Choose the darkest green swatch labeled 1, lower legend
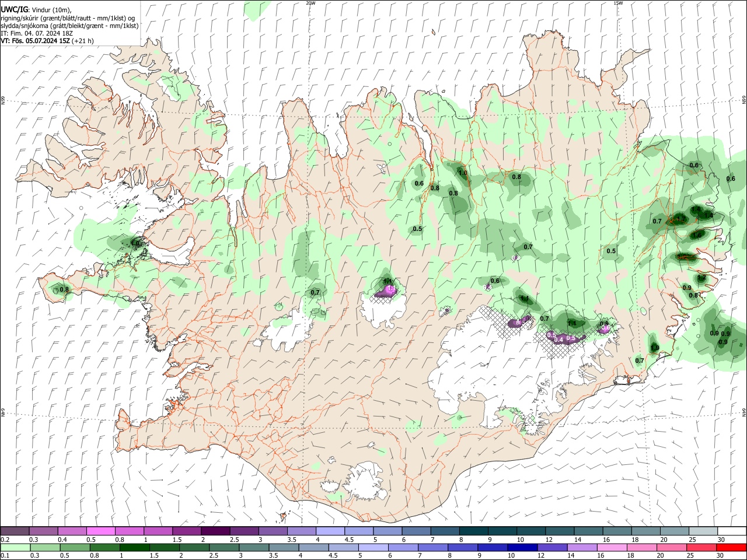 tap(135, 548)
